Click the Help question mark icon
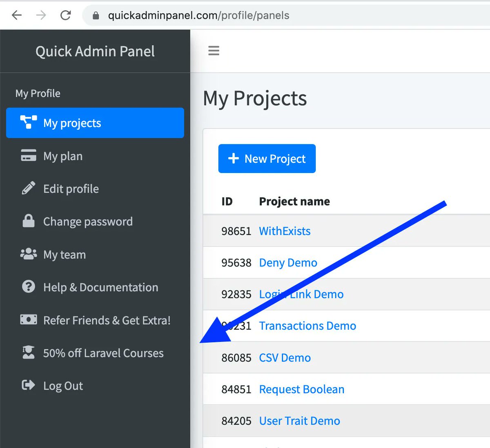This screenshot has width=490, height=448. [x=29, y=286]
